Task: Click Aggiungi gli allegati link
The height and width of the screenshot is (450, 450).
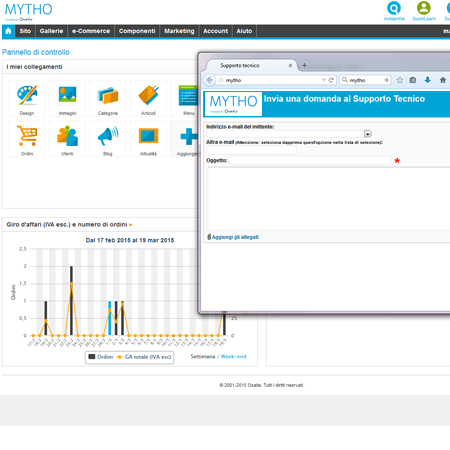Action: click(x=235, y=237)
